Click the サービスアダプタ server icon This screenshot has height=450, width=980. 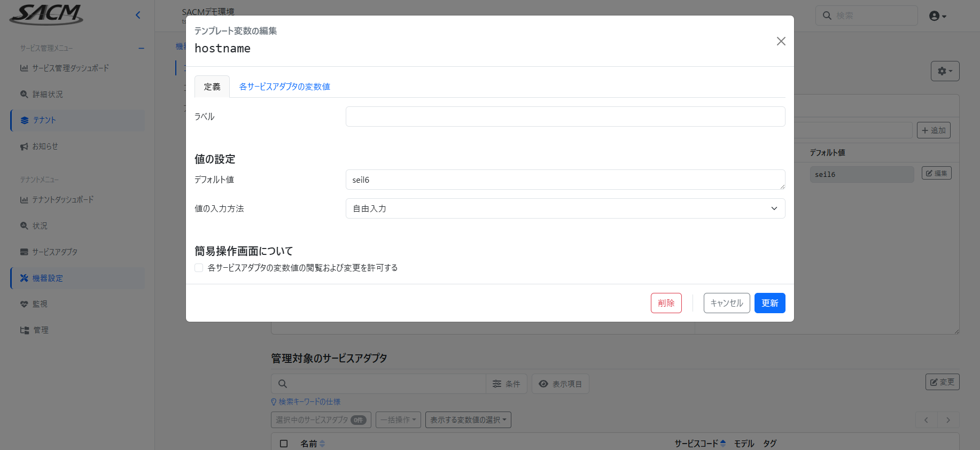pos(24,252)
